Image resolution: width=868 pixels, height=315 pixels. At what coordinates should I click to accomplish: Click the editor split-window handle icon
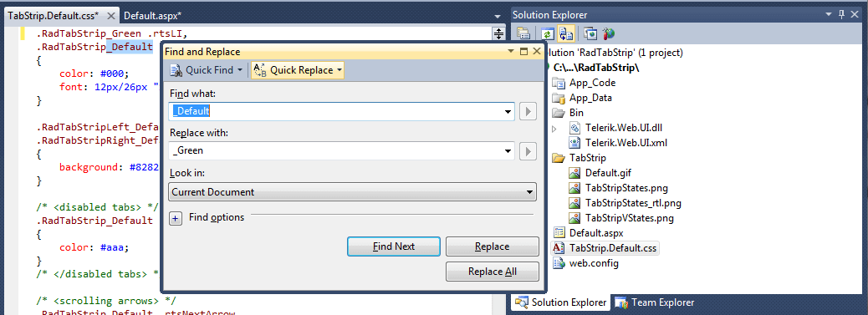coord(498,33)
